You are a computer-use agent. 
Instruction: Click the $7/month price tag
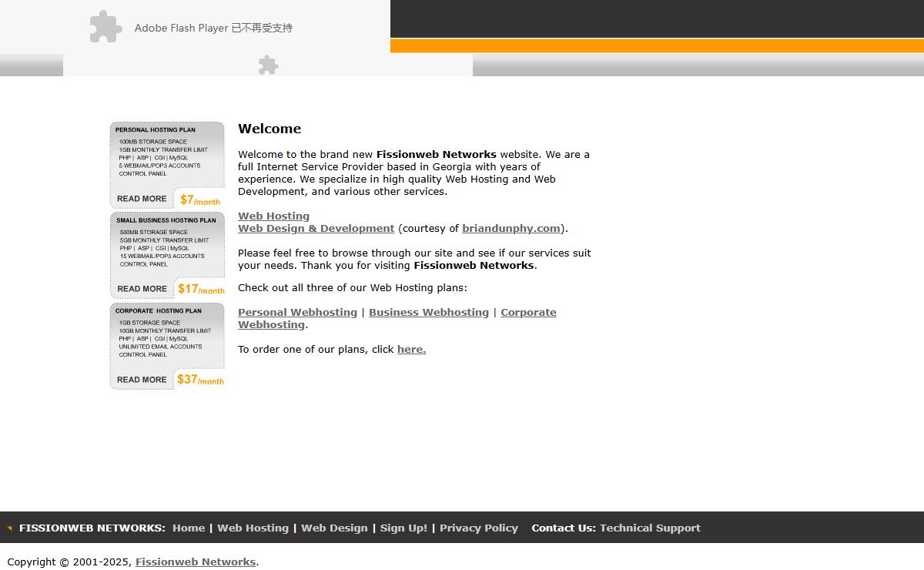[200, 200]
